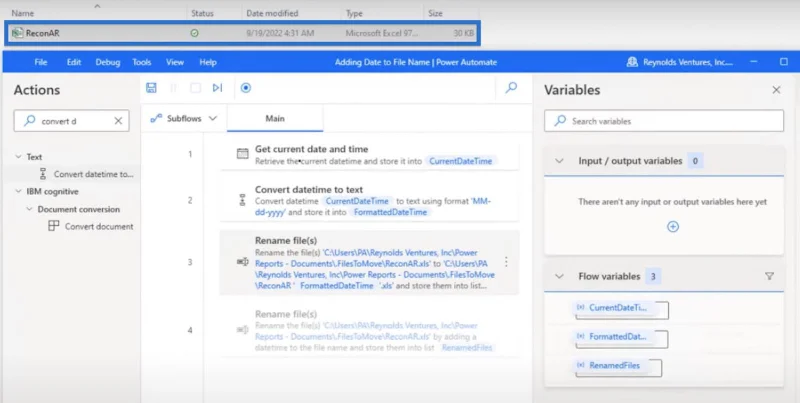
Task: Sort by the Size column in Explorer
Action: point(435,13)
